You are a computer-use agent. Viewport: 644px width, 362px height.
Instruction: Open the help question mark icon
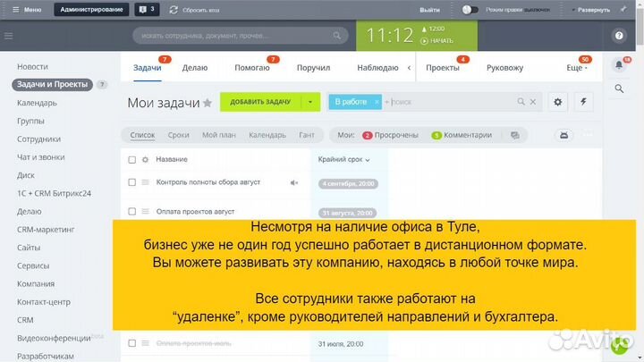coord(619,36)
